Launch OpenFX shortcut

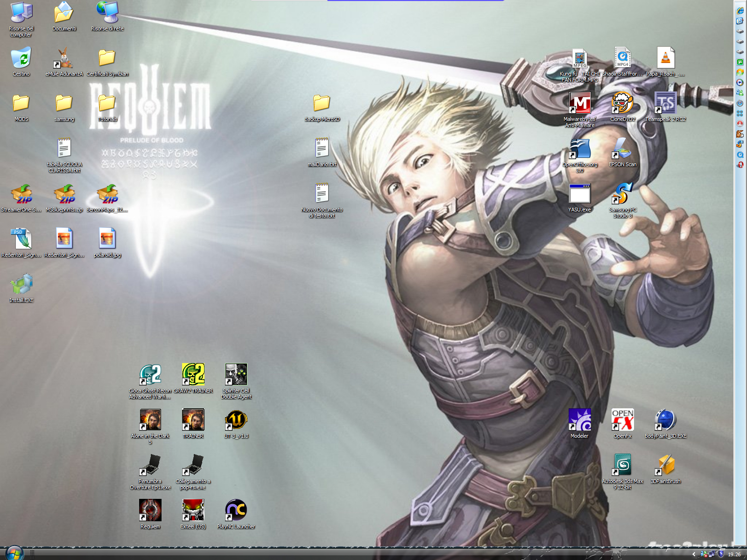click(622, 424)
